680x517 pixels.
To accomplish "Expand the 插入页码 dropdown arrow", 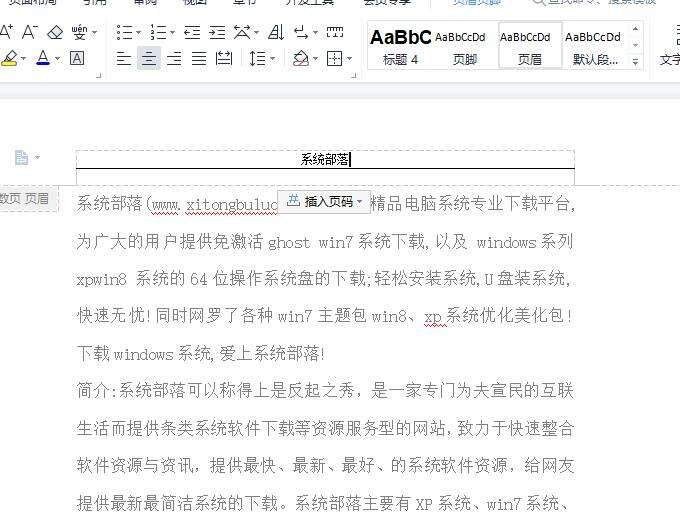I will click(x=359, y=202).
